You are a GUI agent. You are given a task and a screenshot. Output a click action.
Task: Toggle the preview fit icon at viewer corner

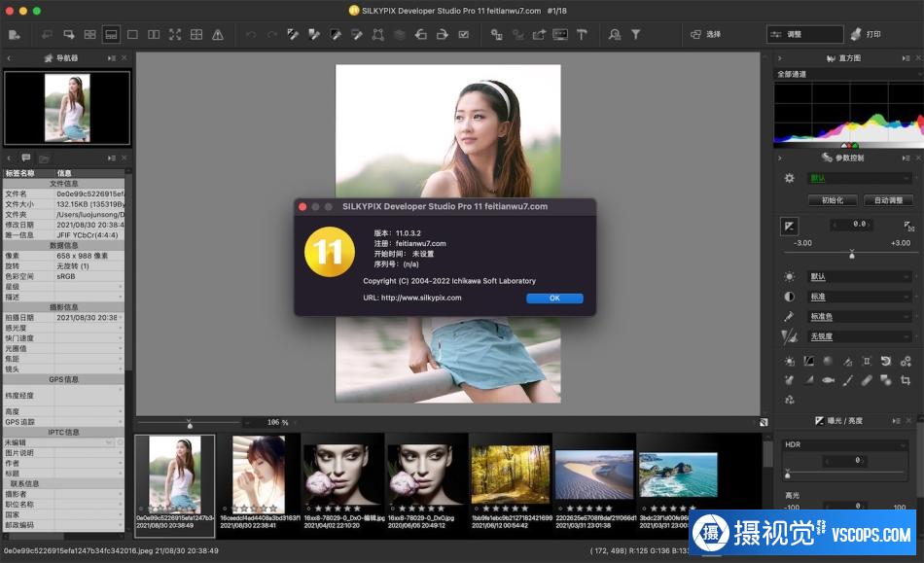tap(764, 422)
